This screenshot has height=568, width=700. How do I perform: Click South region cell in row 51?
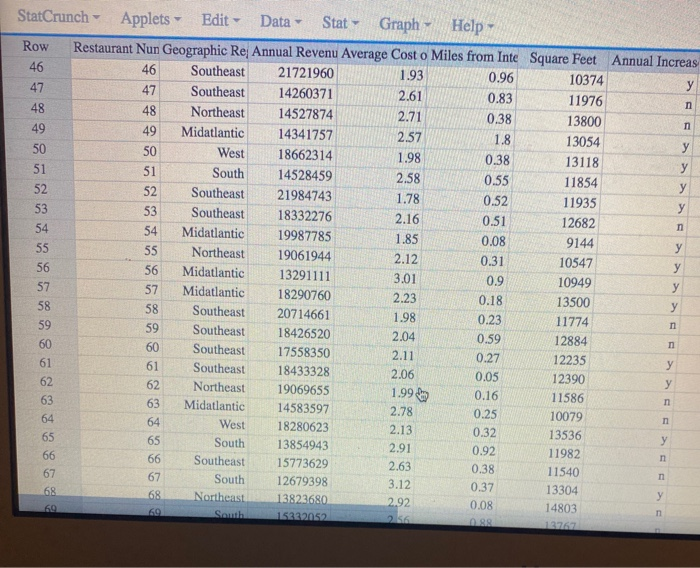[x=228, y=173]
